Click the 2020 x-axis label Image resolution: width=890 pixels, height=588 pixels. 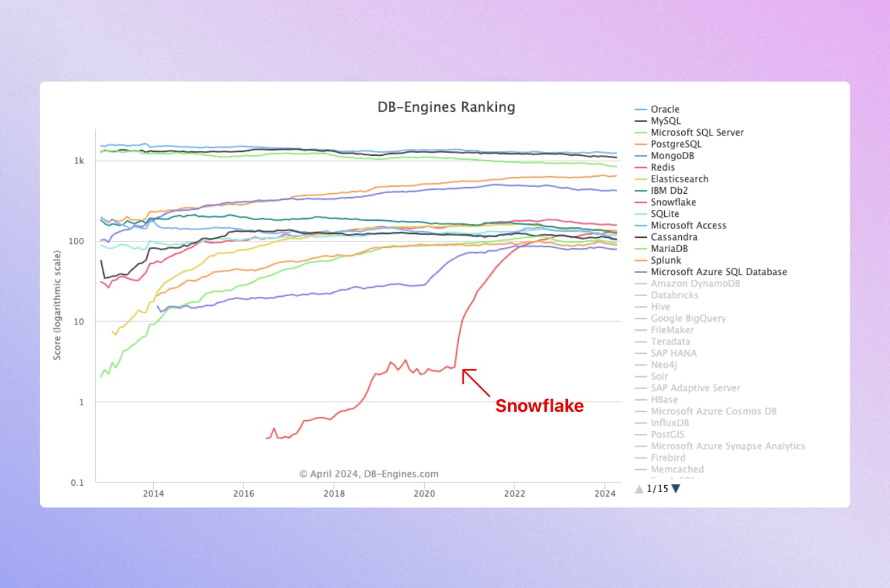[424, 493]
